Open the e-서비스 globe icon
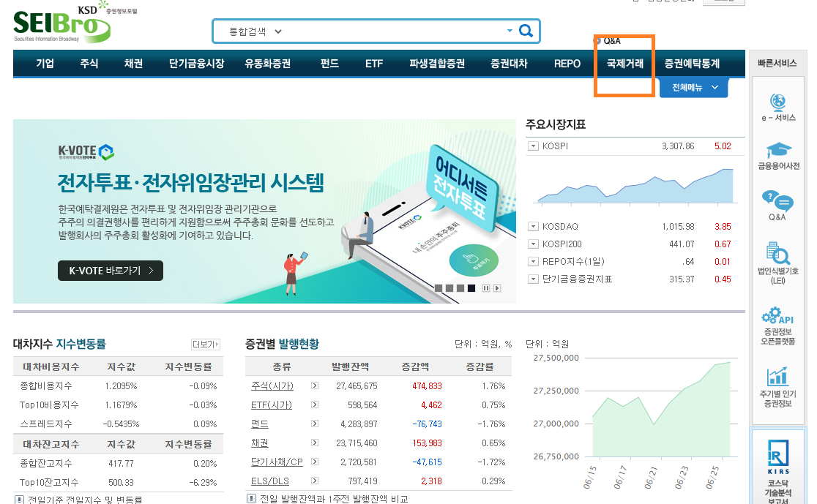817x504 pixels. point(777,102)
